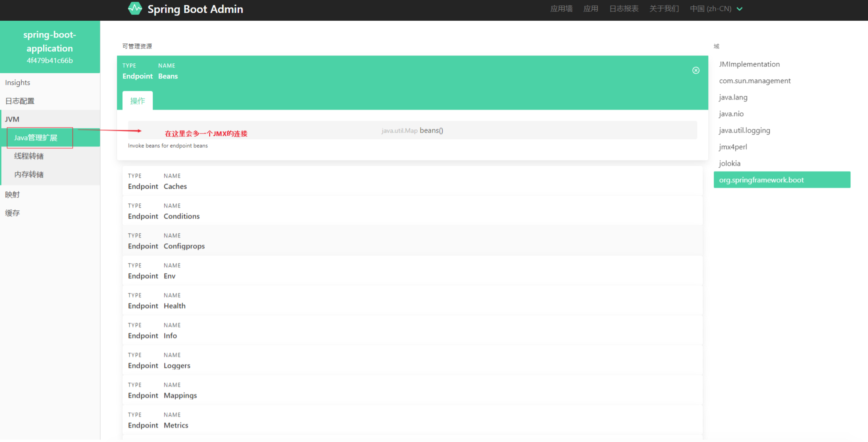Select the java.lang domain

(782, 97)
